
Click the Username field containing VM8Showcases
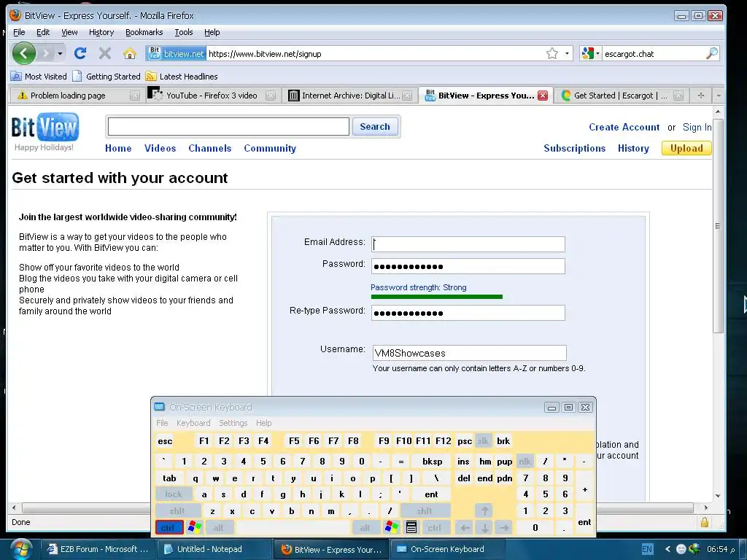click(470, 353)
